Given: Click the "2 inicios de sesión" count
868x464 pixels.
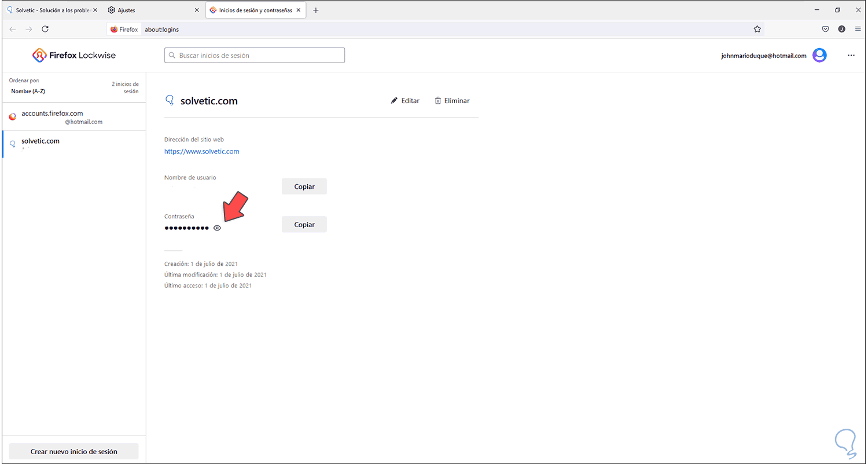Looking at the screenshot, I should (x=125, y=87).
